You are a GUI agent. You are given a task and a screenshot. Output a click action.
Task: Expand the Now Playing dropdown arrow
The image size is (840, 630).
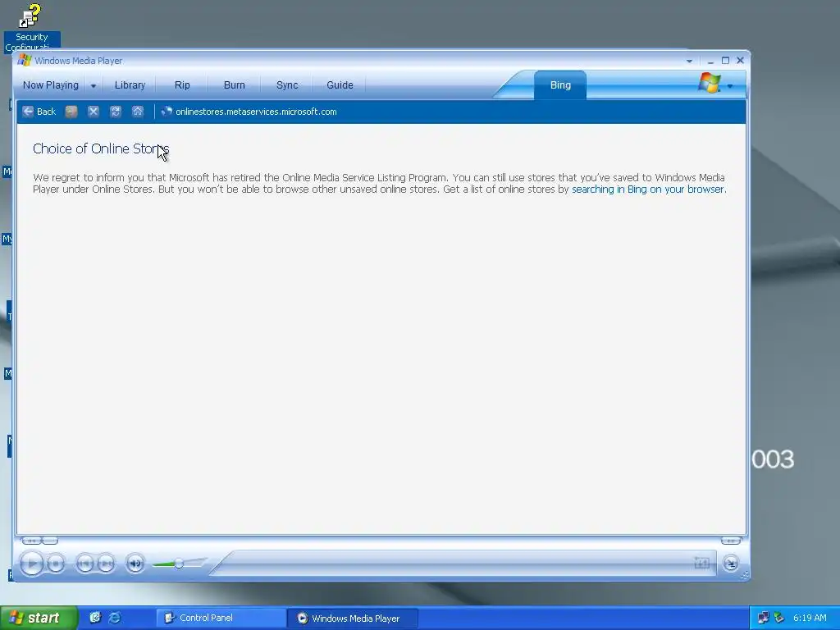[x=94, y=85]
